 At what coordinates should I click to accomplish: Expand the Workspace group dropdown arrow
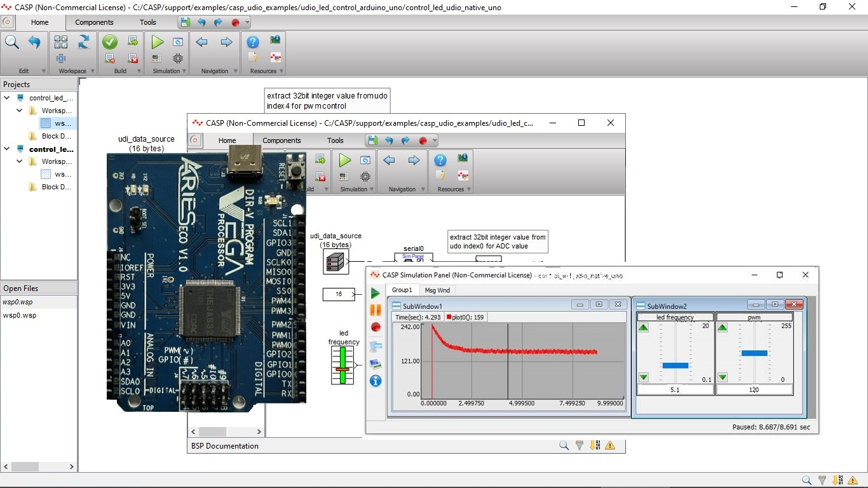click(x=92, y=71)
